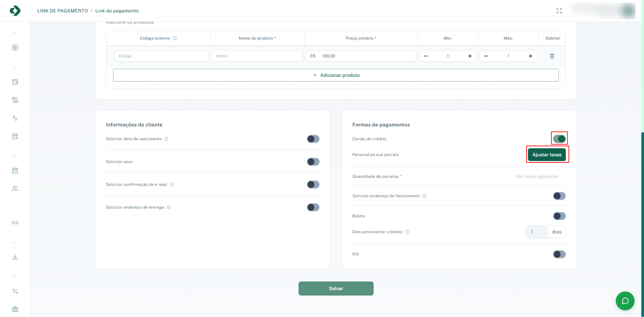Enable the Boleto payment toggle
The image size is (644, 317).
(x=559, y=216)
